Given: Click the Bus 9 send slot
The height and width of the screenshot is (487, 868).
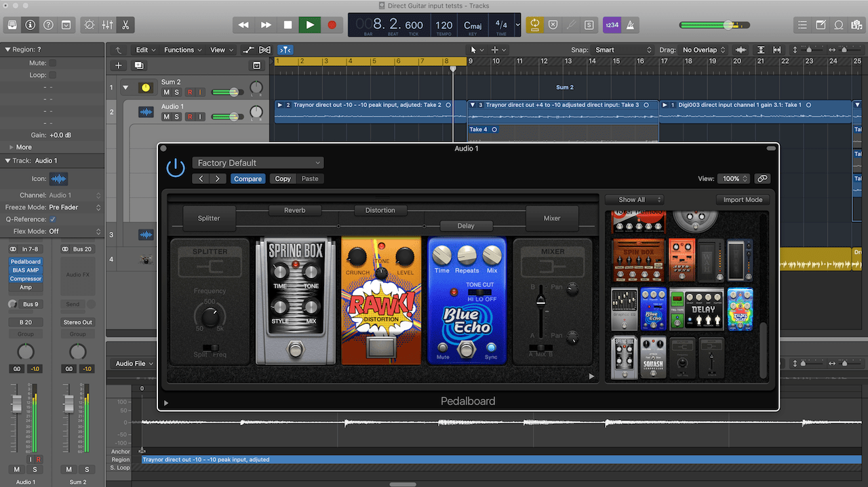Looking at the screenshot, I should click(x=31, y=305).
